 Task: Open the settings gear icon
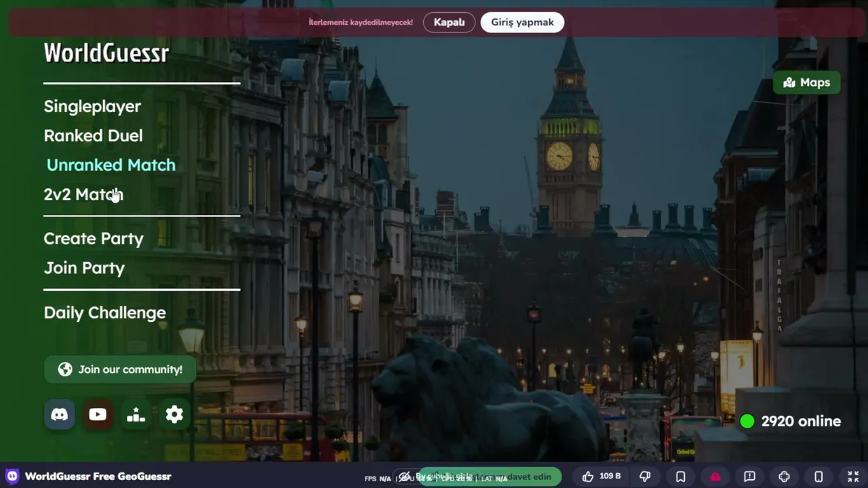click(x=174, y=415)
